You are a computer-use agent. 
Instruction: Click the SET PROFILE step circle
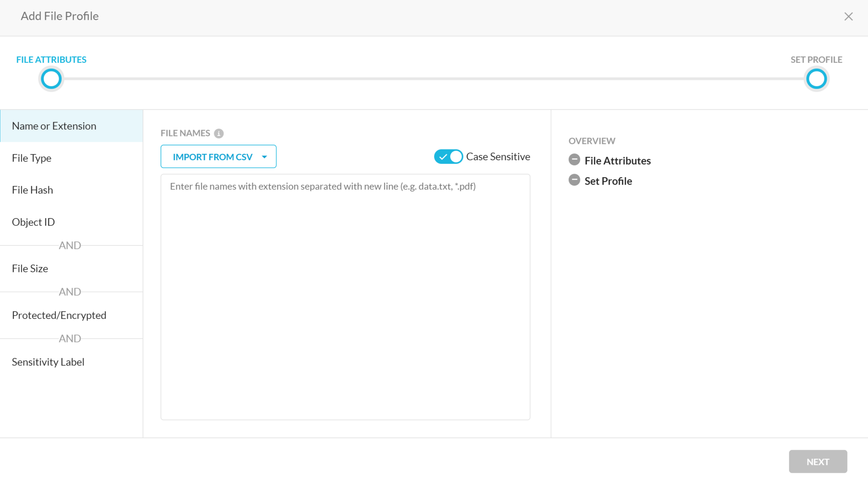point(816,79)
